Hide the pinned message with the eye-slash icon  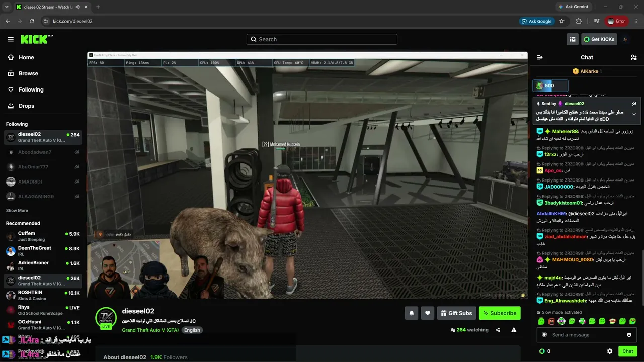pyautogui.click(x=634, y=104)
